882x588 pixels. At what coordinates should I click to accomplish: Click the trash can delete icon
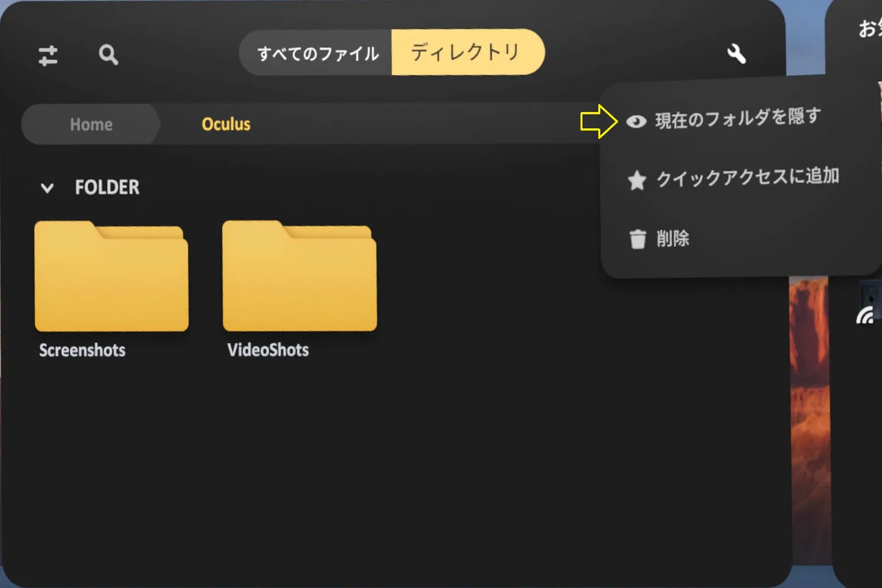(x=637, y=239)
